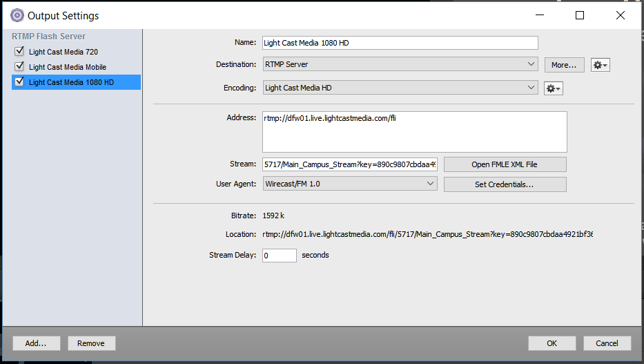Image resolution: width=644 pixels, height=364 pixels.
Task: Confirm settings with the OK button
Action: pos(552,343)
